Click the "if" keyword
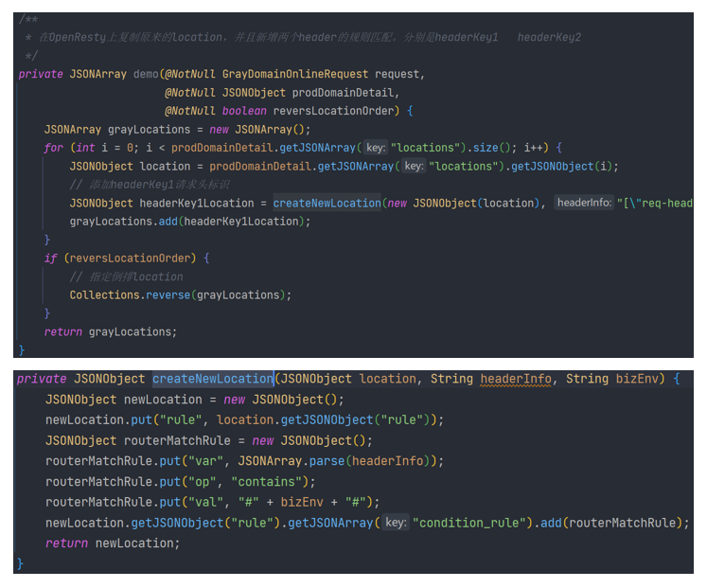 [50, 258]
